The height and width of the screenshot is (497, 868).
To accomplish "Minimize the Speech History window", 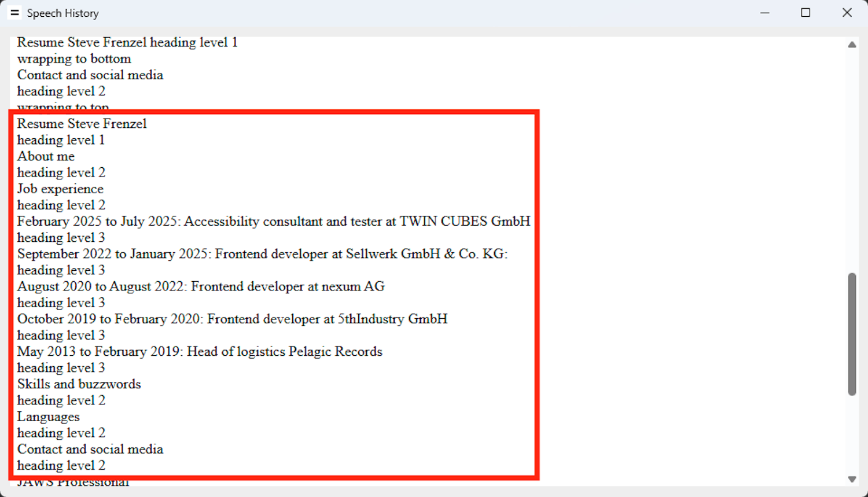I will click(764, 13).
